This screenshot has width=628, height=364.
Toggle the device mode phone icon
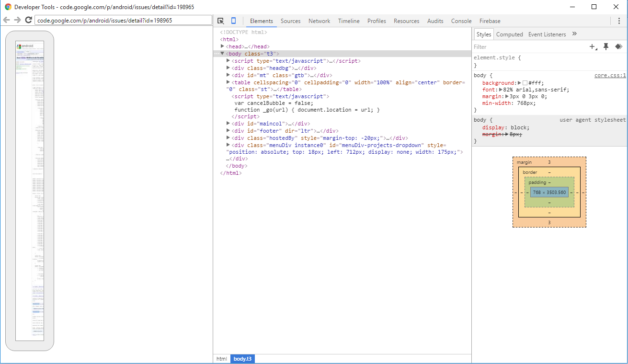click(234, 21)
